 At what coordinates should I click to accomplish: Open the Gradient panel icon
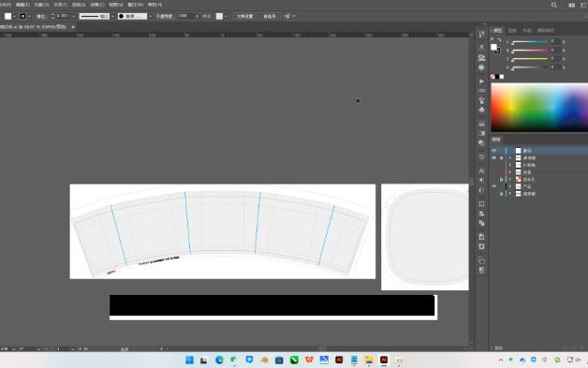tap(481, 133)
